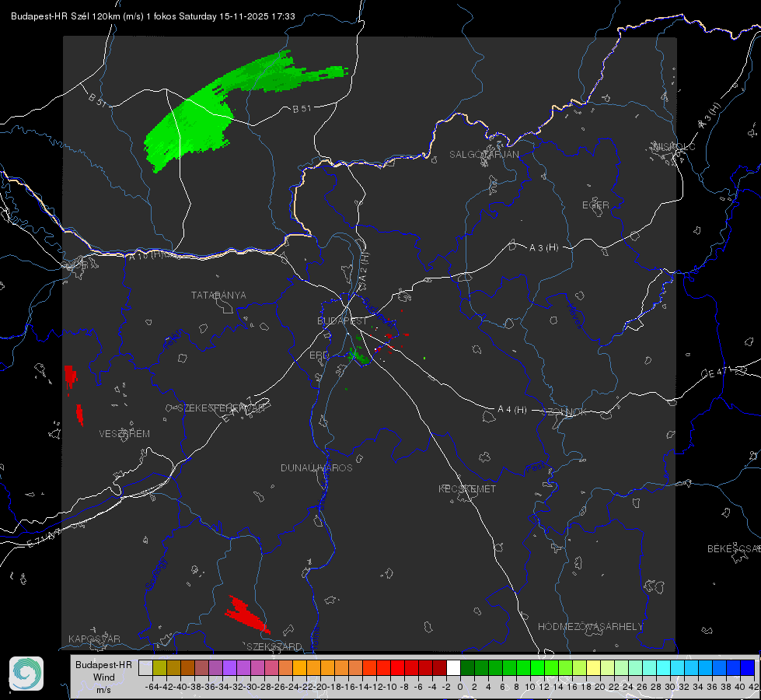Viewport: 761px width, 700px height.
Task: Click the 'Budapest-HR Wind m/s' legend label
Action: (x=104, y=677)
